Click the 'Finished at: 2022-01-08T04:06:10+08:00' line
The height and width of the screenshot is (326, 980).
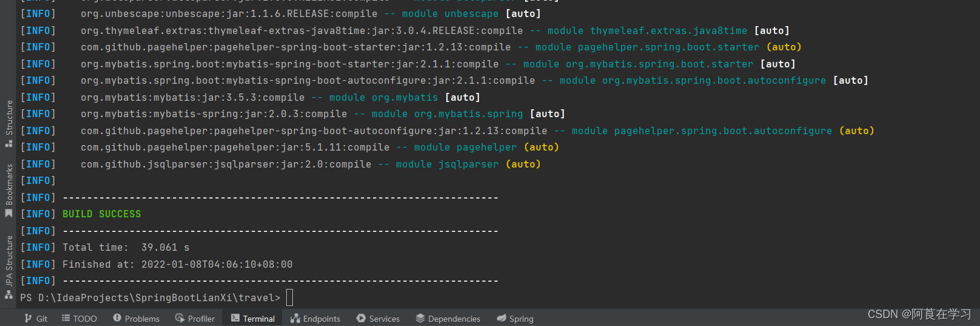click(178, 264)
